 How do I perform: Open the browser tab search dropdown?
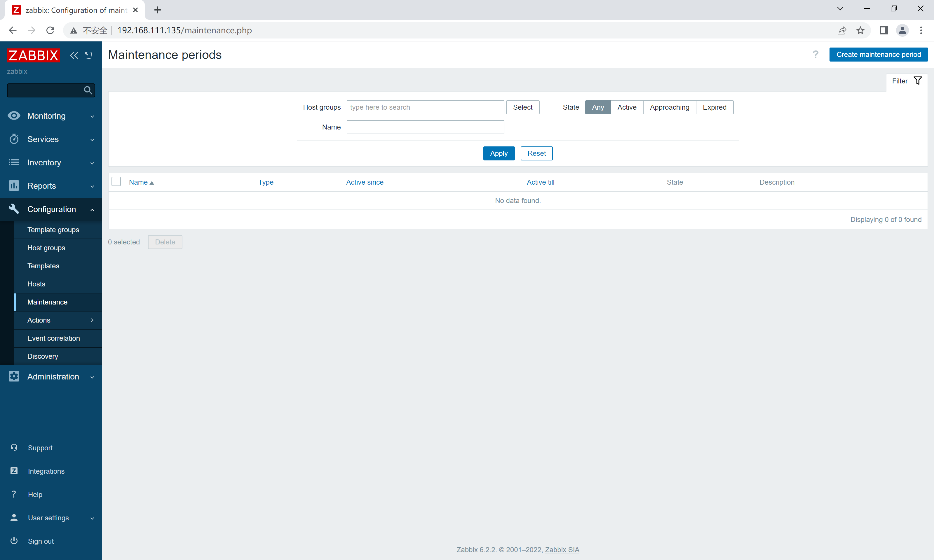pyautogui.click(x=840, y=9)
